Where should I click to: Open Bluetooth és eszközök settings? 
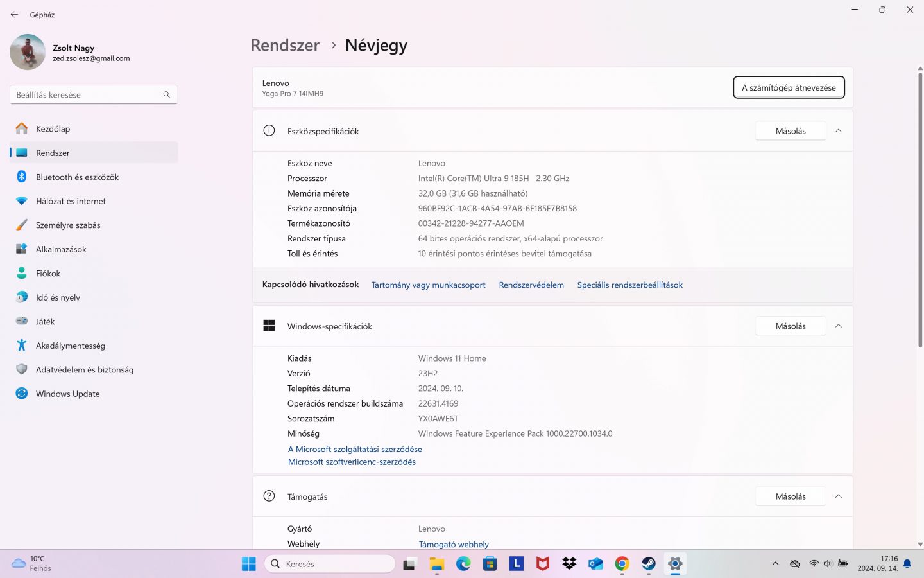(x=94, y=177)
